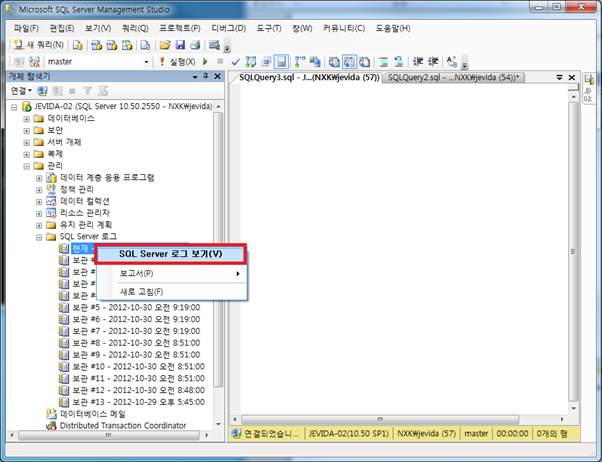Screen dimensions: 602x462
Task: Open the 파일(F) menu
Action: 26,28
